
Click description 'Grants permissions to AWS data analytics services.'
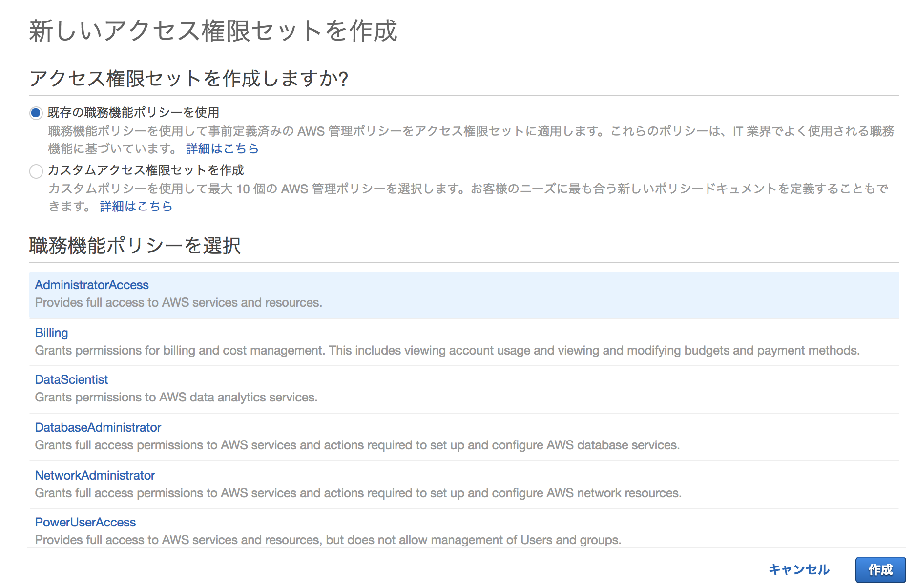click(176, 398)
